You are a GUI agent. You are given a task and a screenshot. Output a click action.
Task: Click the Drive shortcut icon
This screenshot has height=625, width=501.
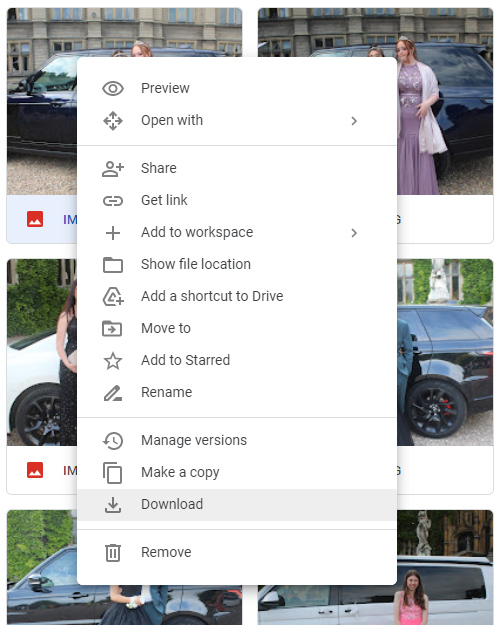click(113, 297)
